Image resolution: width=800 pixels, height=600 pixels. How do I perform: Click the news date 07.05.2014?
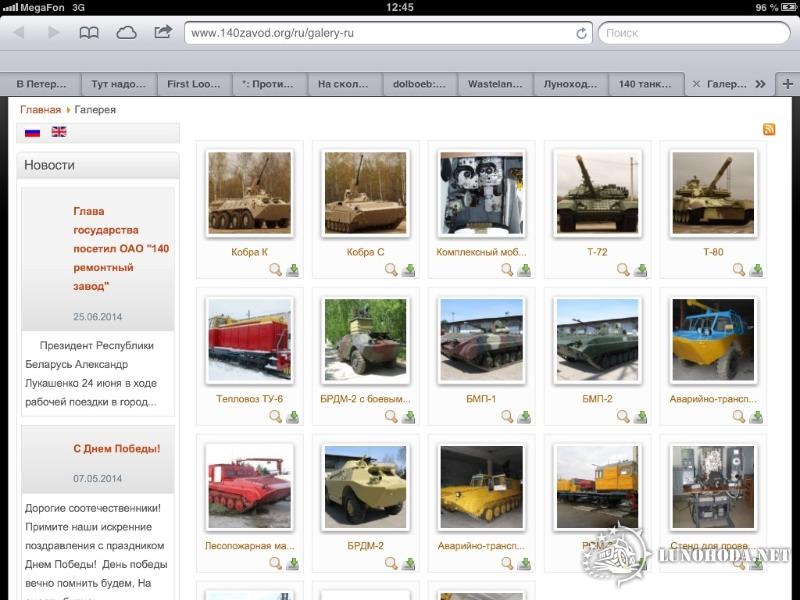[x=97, y=479]
